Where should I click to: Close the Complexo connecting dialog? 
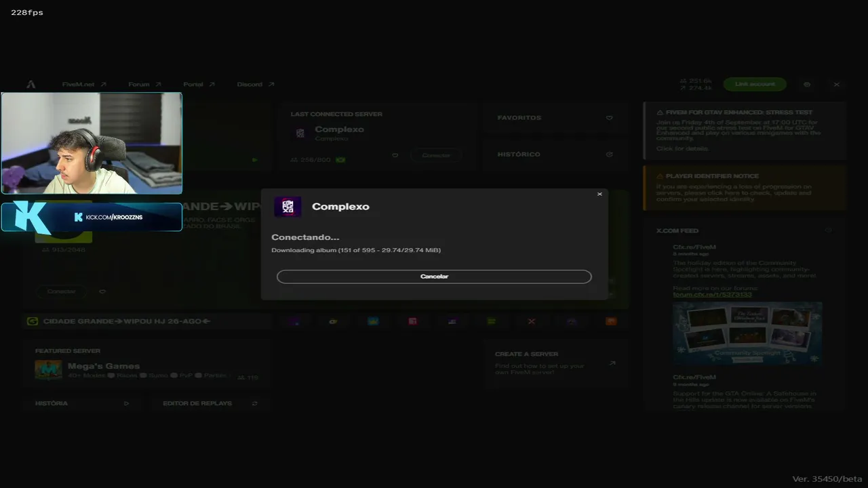(x=599, y=195)
